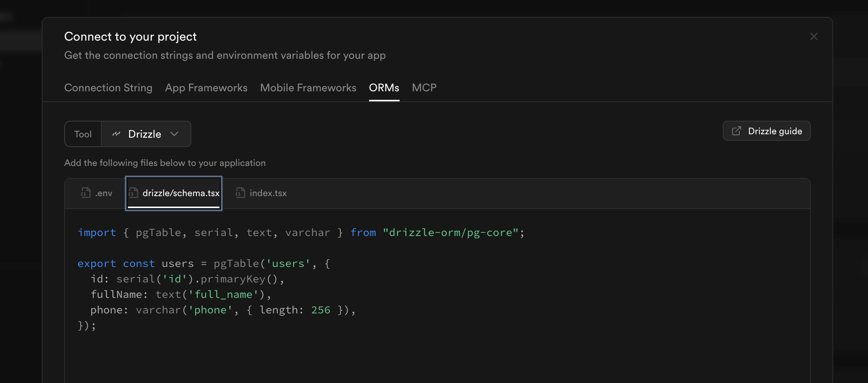This screenshot has height=383, width=868.
Task: Switch to the Connection String tab
Action: pyautogui.click(x=108, y=88)
